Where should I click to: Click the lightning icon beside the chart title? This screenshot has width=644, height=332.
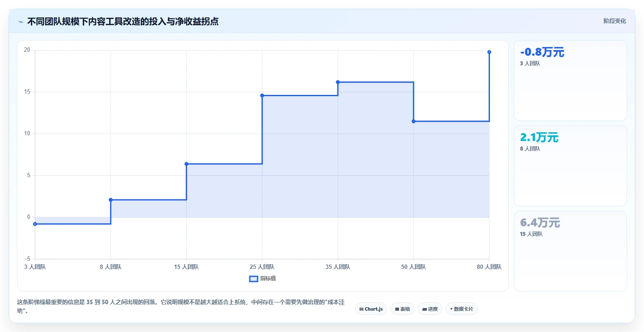[20, 22]
